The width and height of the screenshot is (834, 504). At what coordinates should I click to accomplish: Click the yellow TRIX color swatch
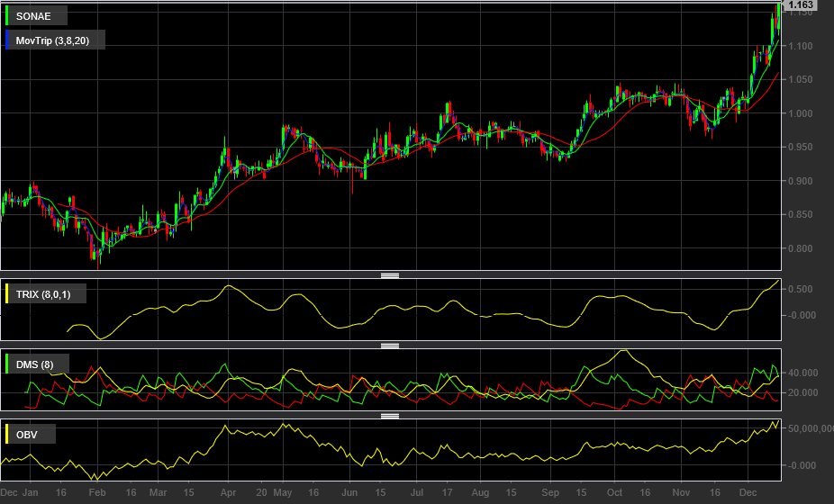[7, 293]
